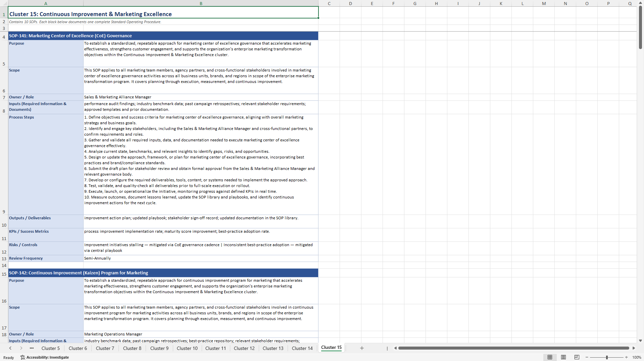The image size is (644, 361).
Task: Select row 13 header
Action: point(4,259)
